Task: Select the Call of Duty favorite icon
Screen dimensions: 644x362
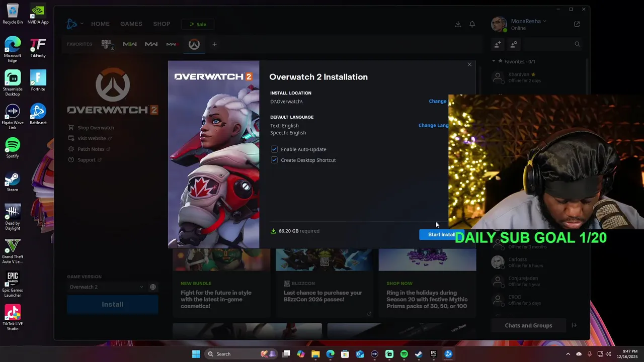Action: pyautogui.click(x=107, y=44)
